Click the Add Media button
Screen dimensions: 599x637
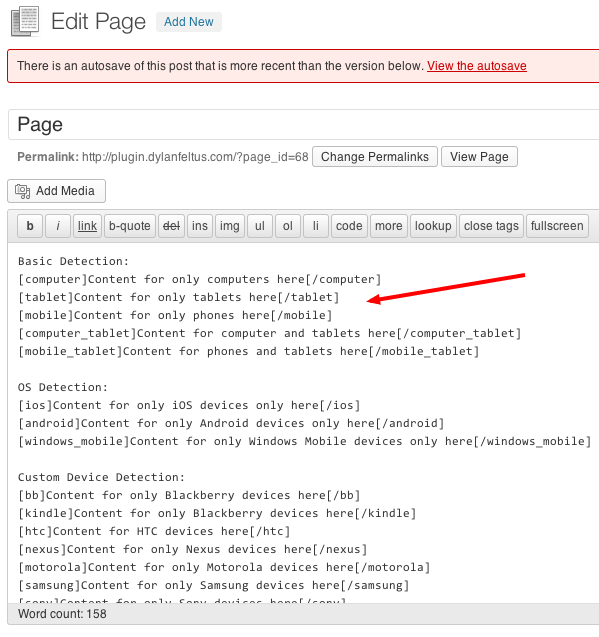click(56, 191)
